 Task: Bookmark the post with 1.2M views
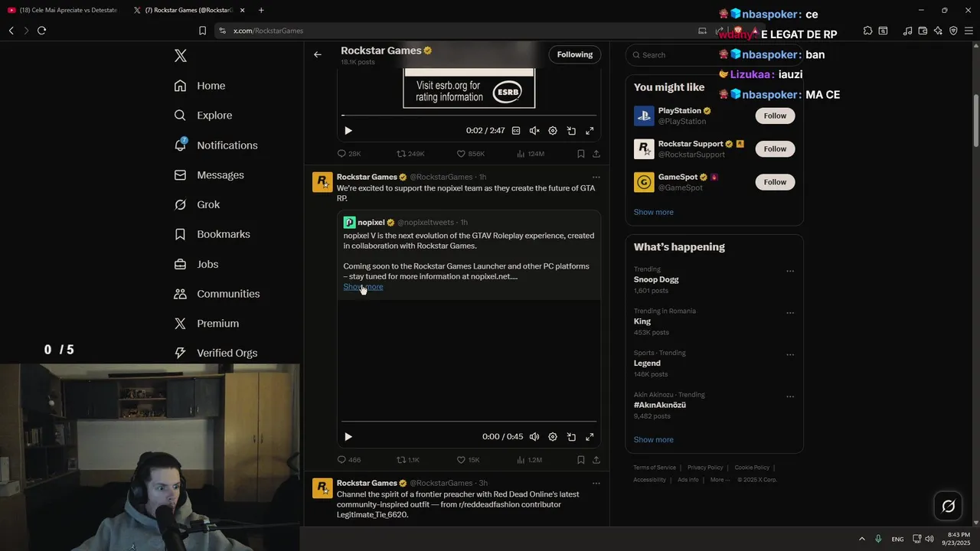click(x=581, y=460)
